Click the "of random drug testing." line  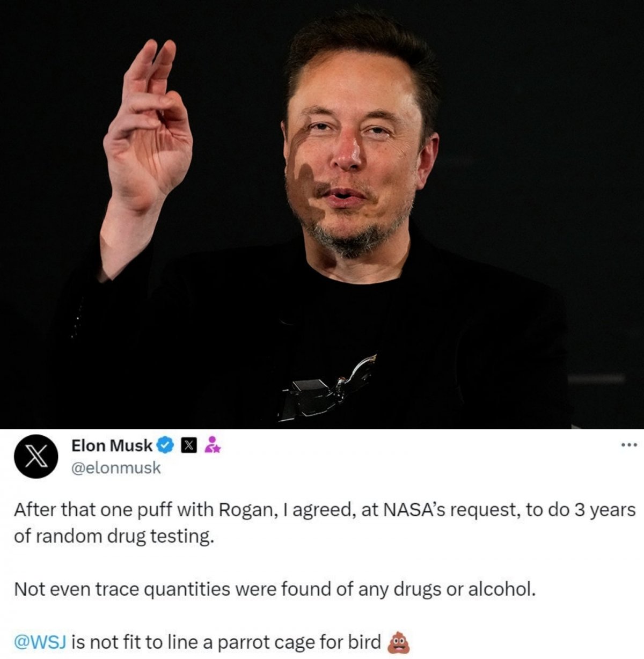point(114,536)
